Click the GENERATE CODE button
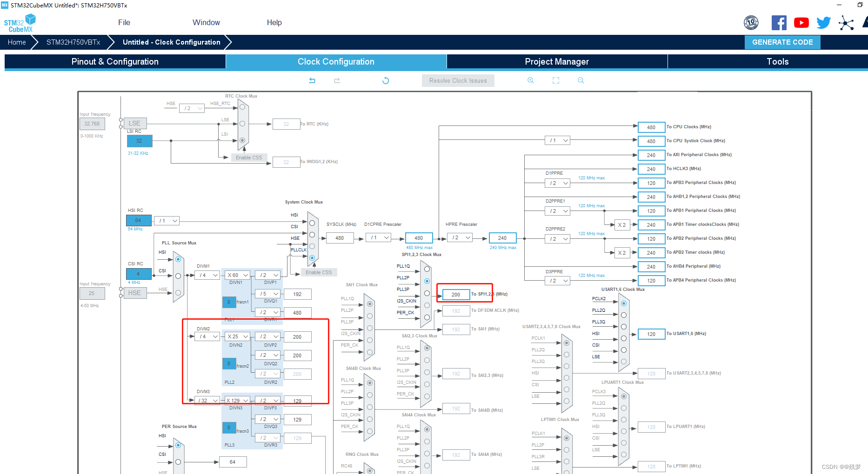Viewport: 868px width, 474px height. tap(782, 42)
